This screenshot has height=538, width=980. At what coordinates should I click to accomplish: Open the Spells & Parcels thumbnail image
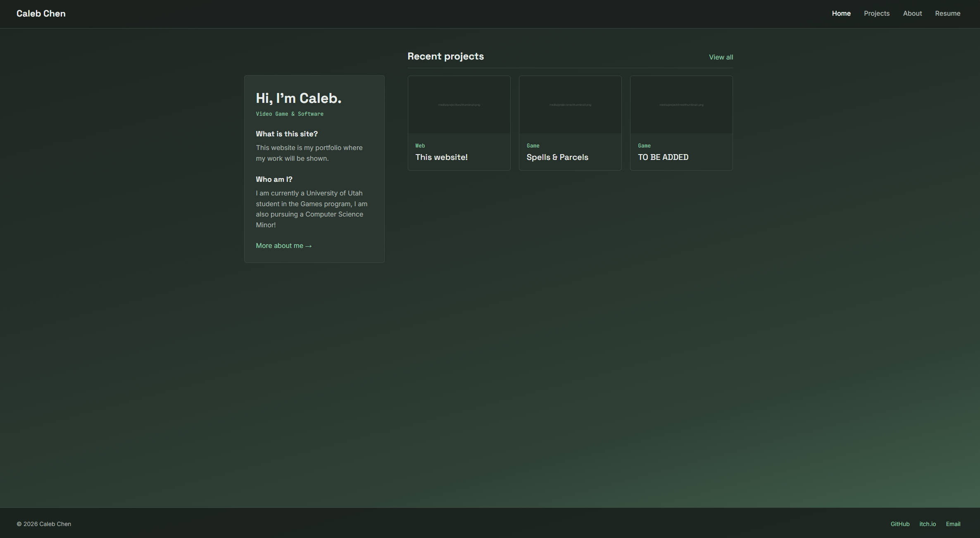pos(570,105)
